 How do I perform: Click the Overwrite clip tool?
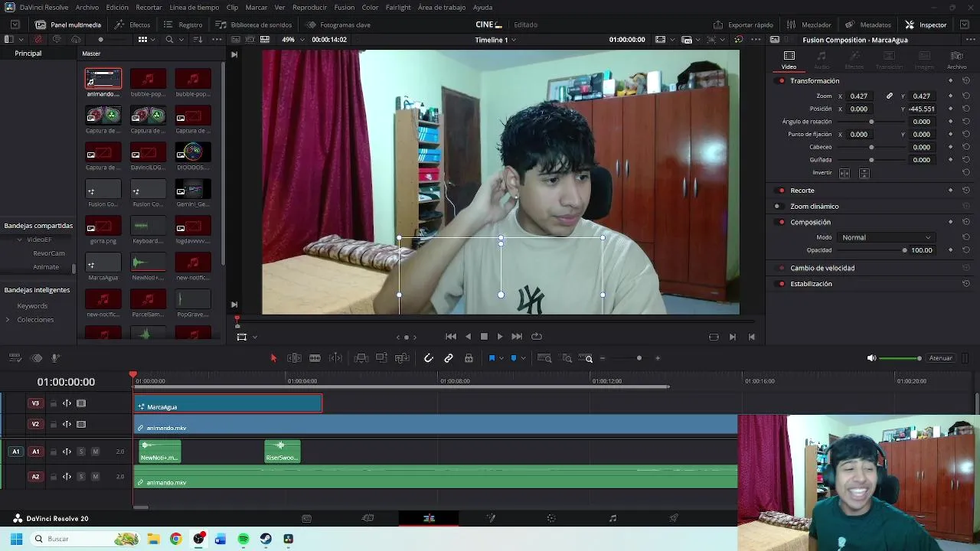(x=381, y=358)
